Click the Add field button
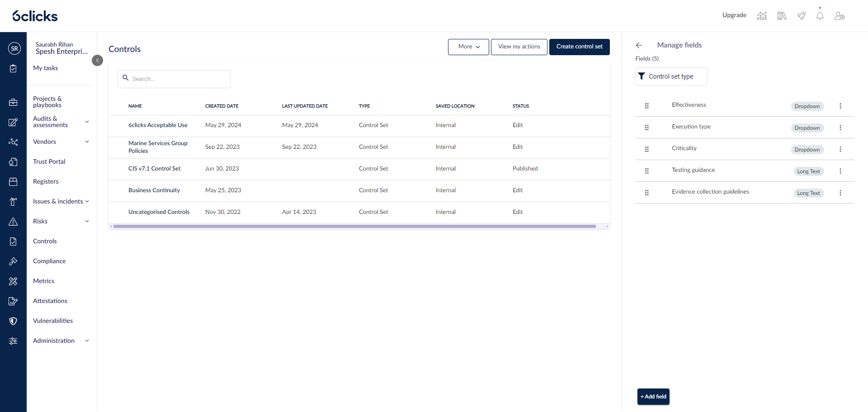868x412 pixels. tap(653, 397)
